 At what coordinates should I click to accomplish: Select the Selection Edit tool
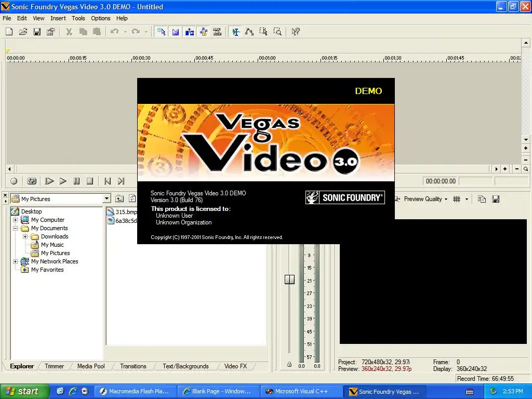pos(263,32)
